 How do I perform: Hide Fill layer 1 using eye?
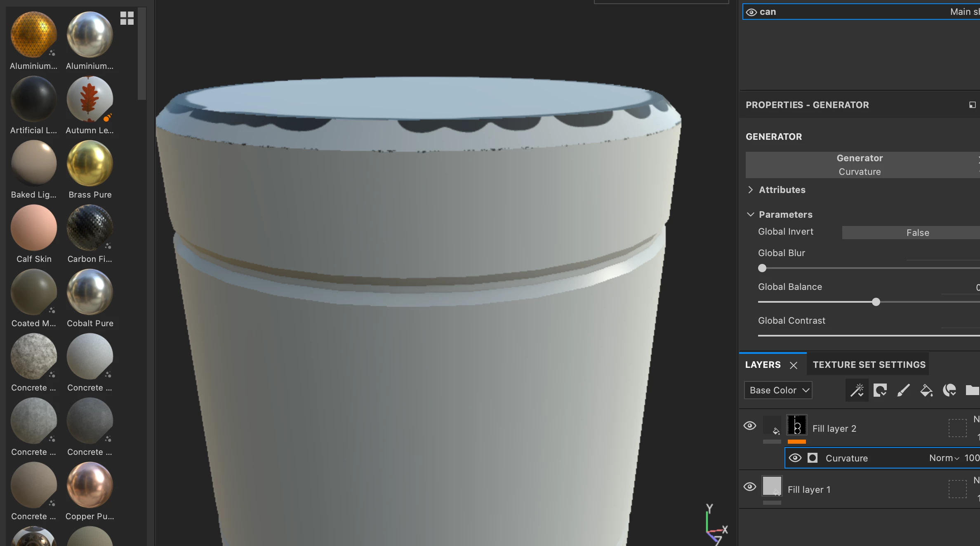click(750, 487)
